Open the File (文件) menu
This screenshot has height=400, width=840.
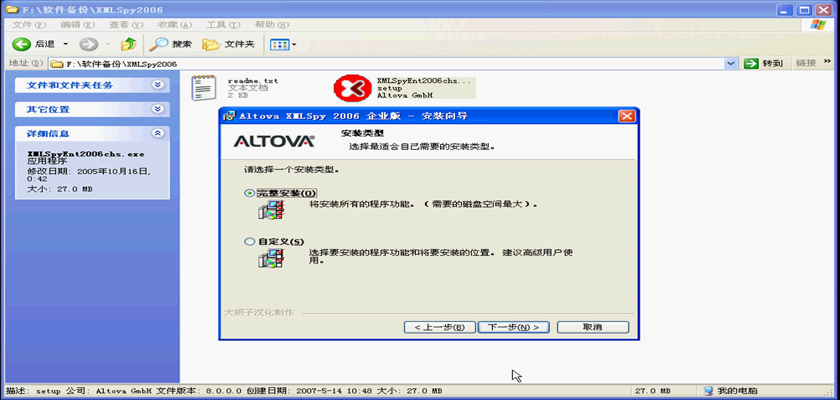click(29, 25)
